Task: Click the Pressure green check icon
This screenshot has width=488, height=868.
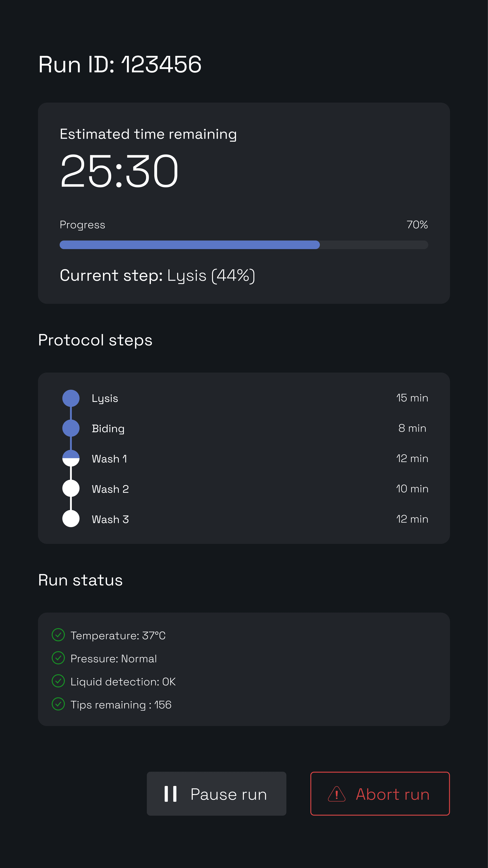Action: pyautogui.click(x=58, y=658)
